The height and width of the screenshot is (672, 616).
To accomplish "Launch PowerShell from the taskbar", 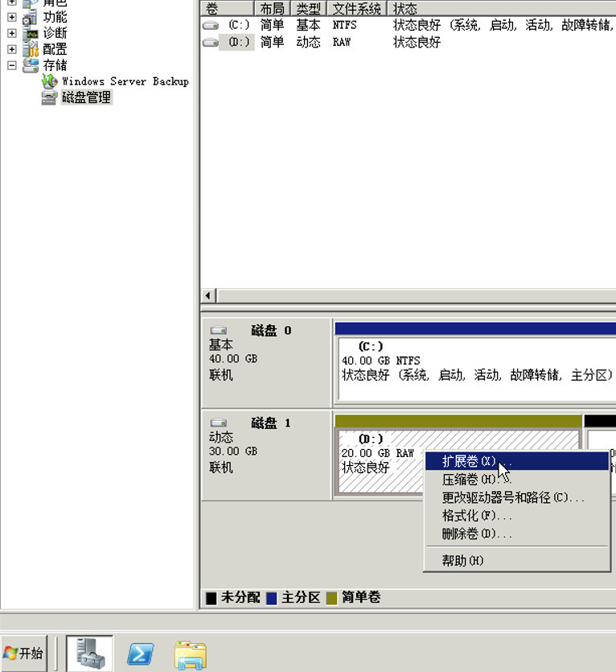I will click(141, 653).
